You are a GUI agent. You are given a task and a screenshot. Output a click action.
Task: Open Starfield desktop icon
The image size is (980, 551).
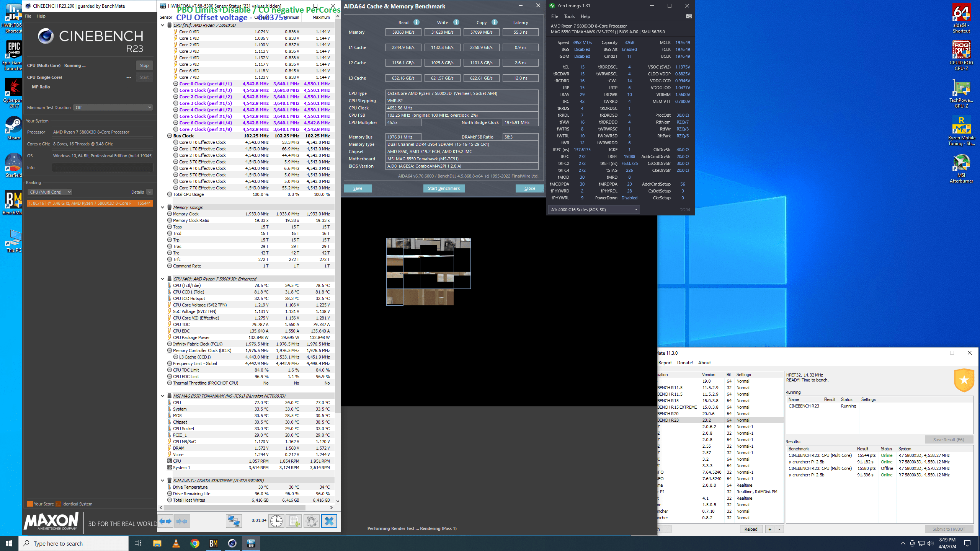14,165
